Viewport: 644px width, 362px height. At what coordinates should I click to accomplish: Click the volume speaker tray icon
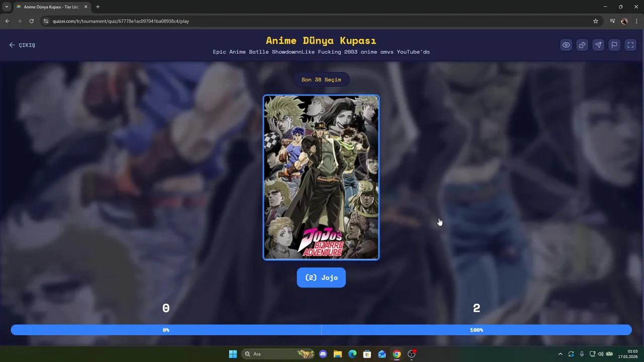[x=600, y=354]
